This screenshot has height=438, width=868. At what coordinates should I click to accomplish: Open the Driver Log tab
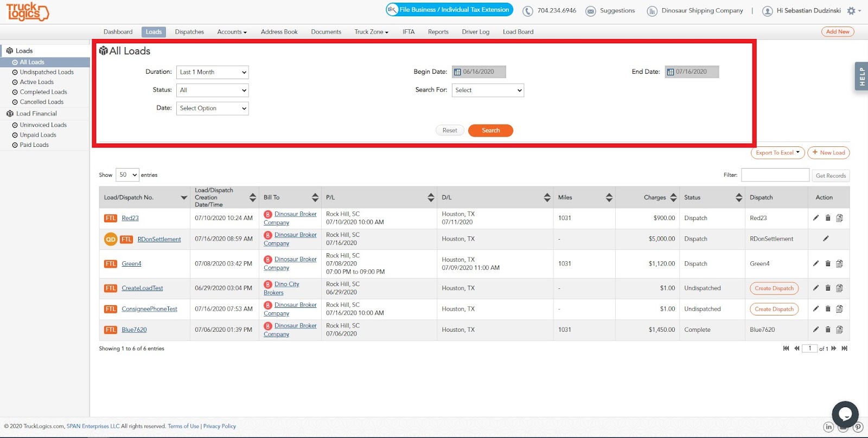[476, 32]
